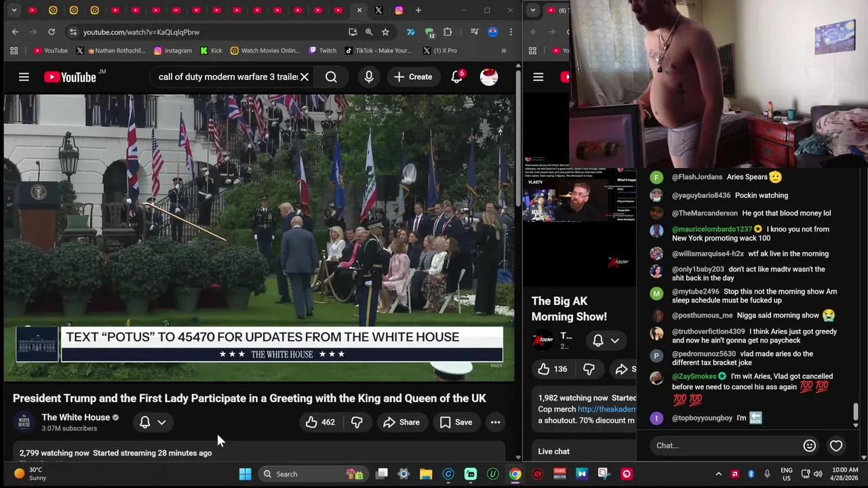Viewport: 868px width, 488px height.
Task: Expand AK channel notification dropdown arrow
Action: click(x=614, y=340)
